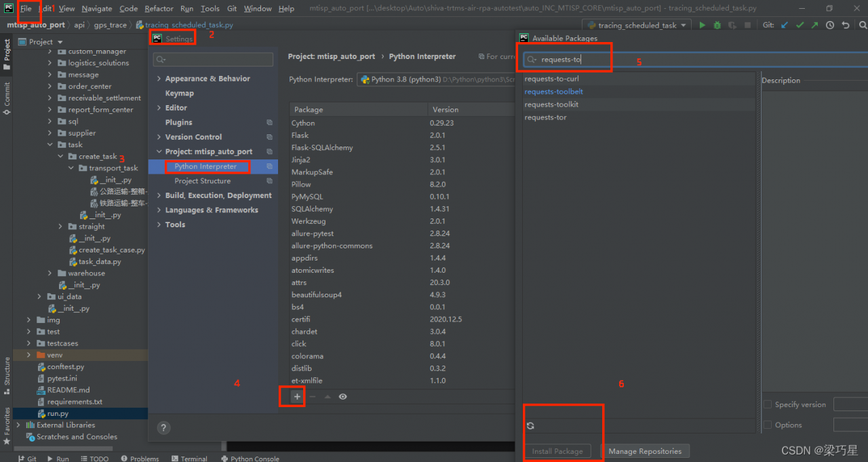This screenshot has height=462, width=868.
Task: Expand Tools settings category
Action: pyautogui.click(x=159, y=225)
